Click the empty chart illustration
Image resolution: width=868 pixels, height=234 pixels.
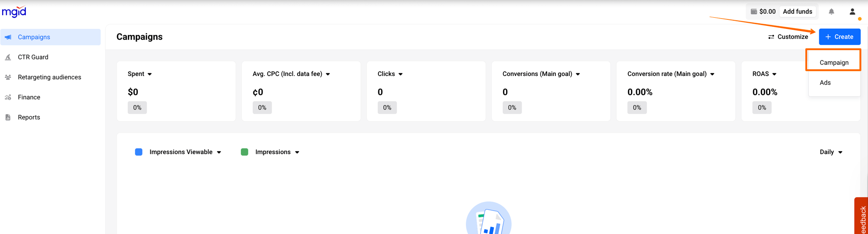(x=488, y=218)
